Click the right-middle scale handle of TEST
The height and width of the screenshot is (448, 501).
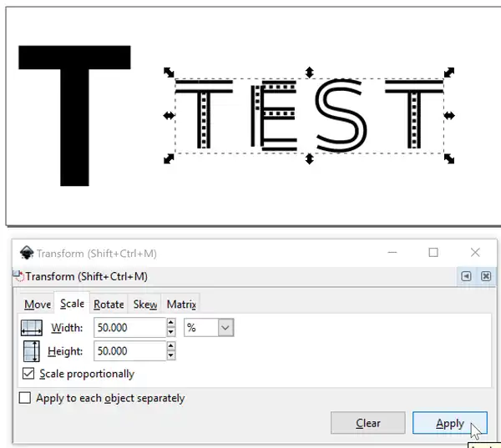[452, 115]
